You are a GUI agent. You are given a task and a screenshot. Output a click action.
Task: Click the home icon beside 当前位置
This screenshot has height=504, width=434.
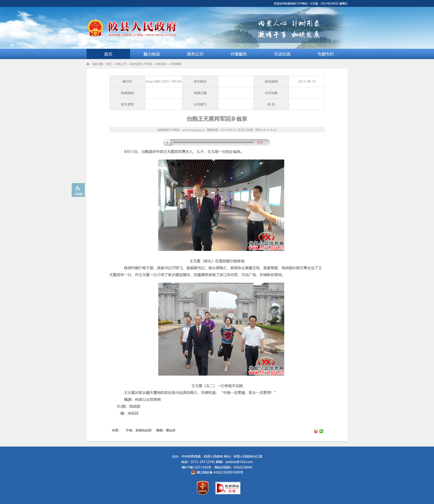(88, 64)
